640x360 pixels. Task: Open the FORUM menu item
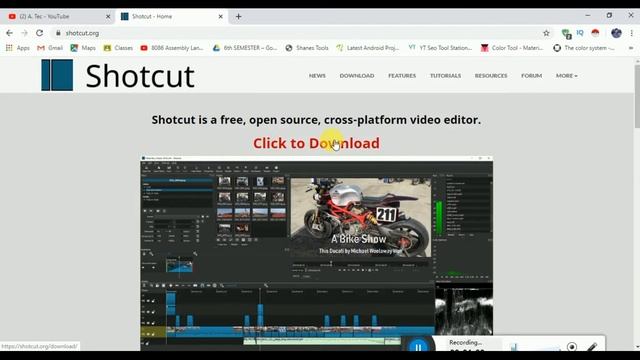pyautogui.click(x=531, y=76)
